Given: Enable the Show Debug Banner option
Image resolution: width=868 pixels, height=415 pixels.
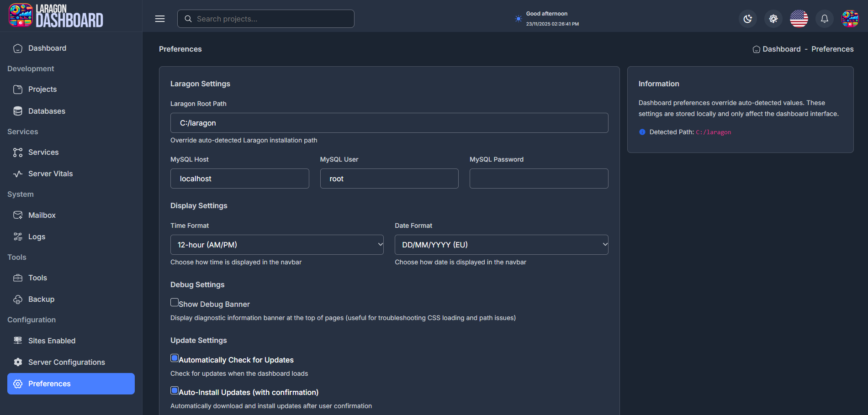Looking at the screenshot, I should (174, 302).
